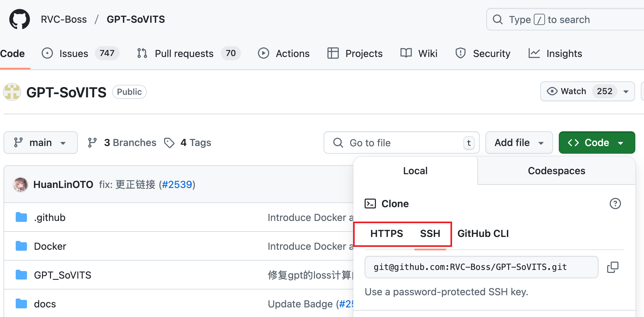Click the Wiki book icon
Image resolution: width=644 pixels, height=317 pixels.
[x=406, y=53]
